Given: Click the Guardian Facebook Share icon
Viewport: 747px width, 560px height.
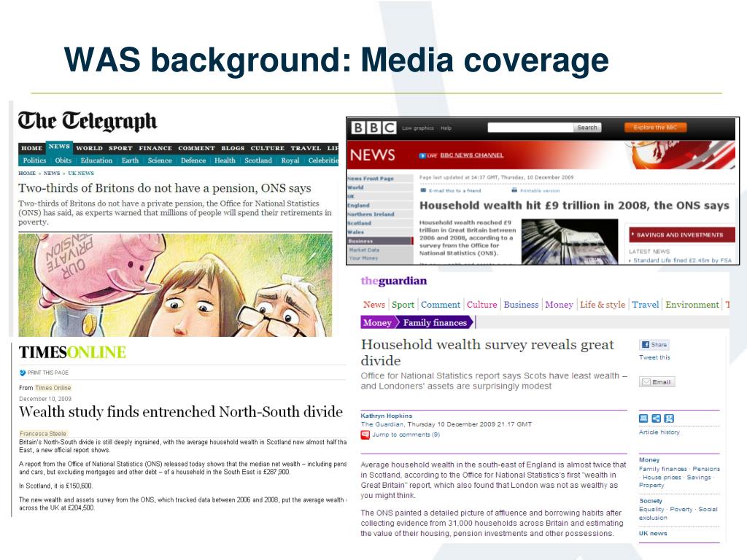Looking at the screenshot, I should pos(646,345).
